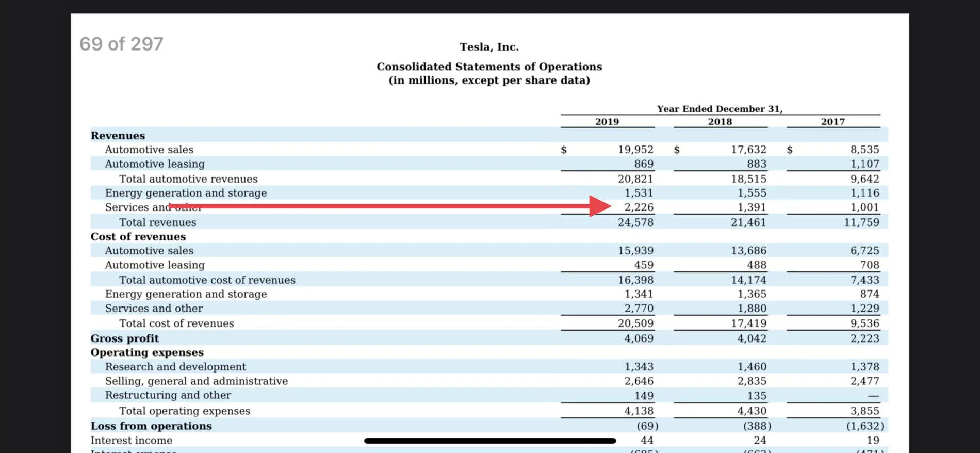Image resolution: width=980 pixels, height=453 pixels.
Task: Click the 2,226 services and other value
Action: pyautogui.click(x=639, y=207)
